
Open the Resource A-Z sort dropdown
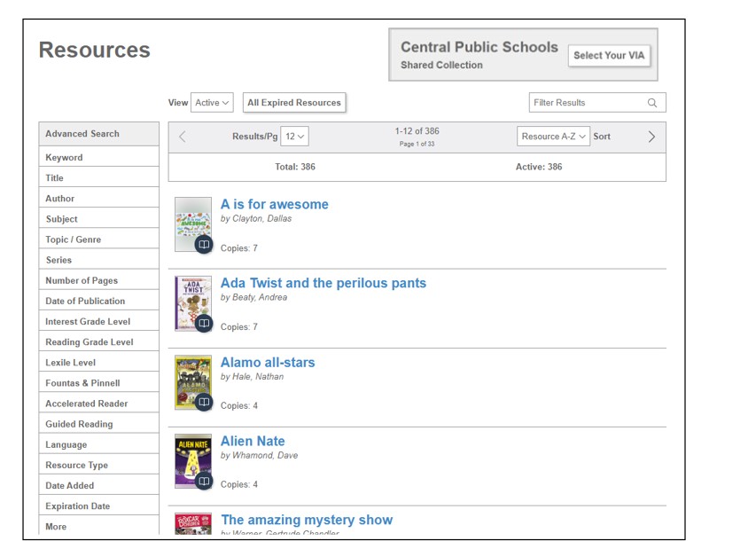click(553, 137)
